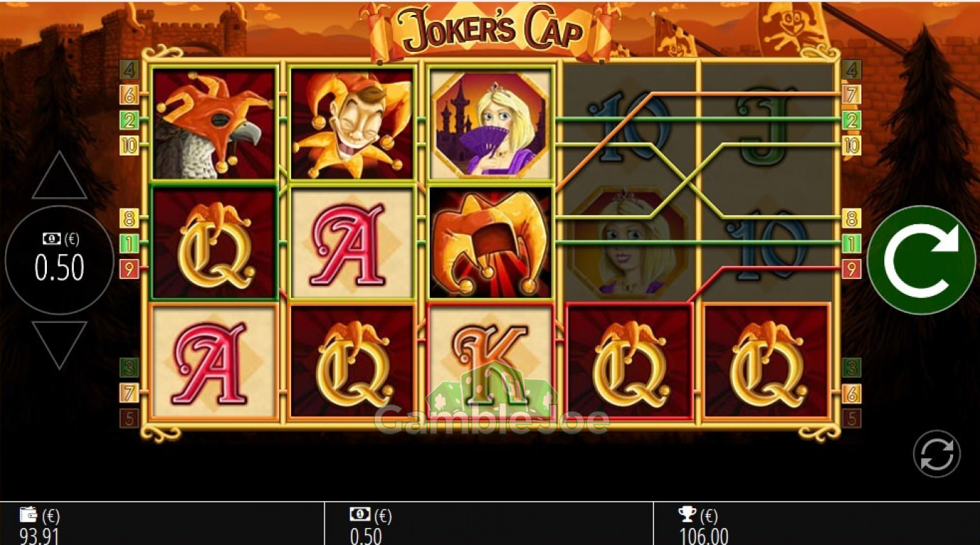
Task: Select payline 9 marker on the right side
Action: click(851, 269)
